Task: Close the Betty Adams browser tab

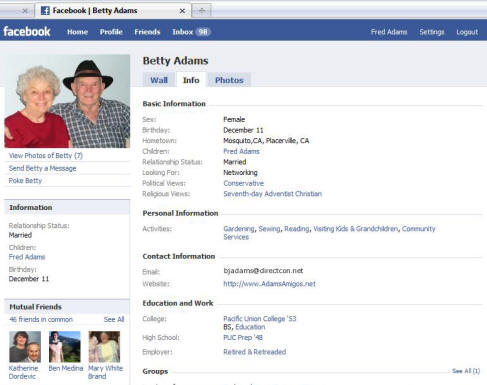Action: click(182, 11)
